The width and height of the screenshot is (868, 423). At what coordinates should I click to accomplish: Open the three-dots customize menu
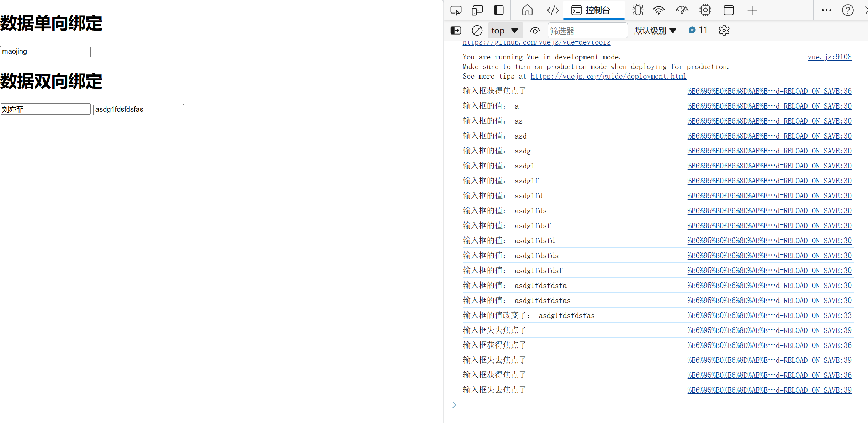826,10
